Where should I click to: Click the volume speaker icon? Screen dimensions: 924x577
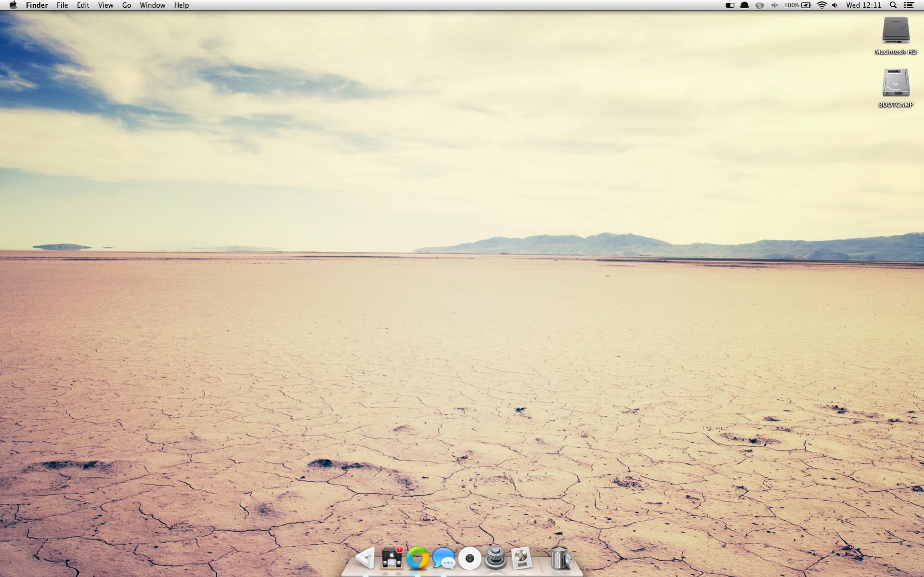tap(835, 5)
